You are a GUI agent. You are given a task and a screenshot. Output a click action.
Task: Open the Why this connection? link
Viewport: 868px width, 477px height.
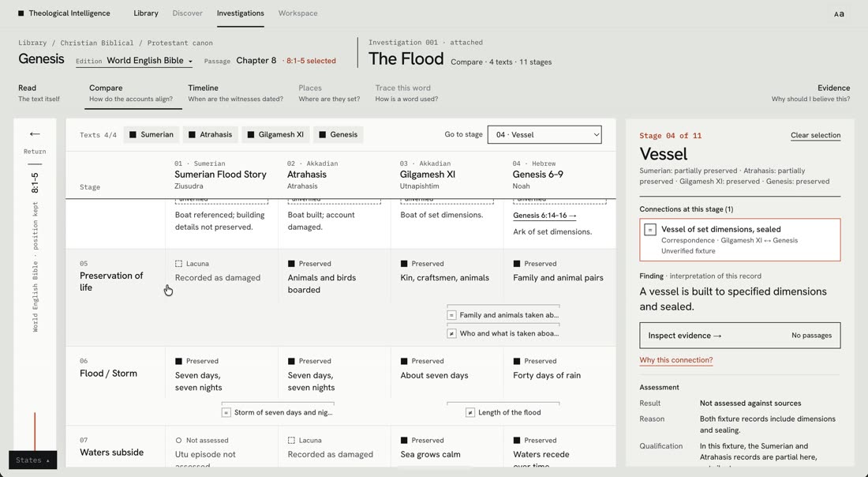click(676, 360)
